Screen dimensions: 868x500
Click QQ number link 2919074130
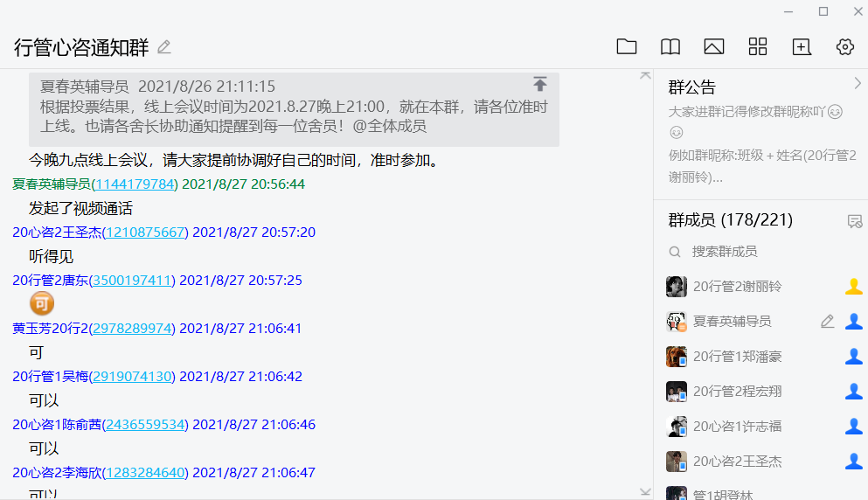pyautogui.click(x=133, y=377)
